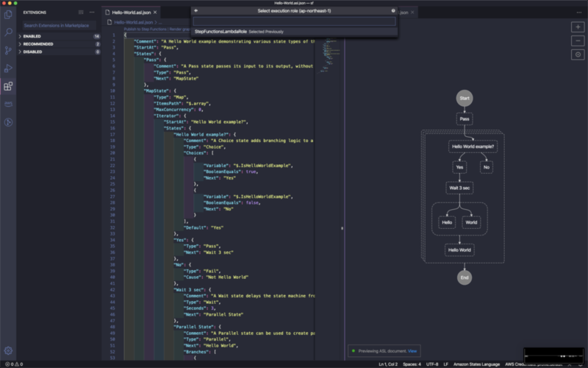
Task: Click the "MaxConcurrency": 0 line
Action: 179,110
